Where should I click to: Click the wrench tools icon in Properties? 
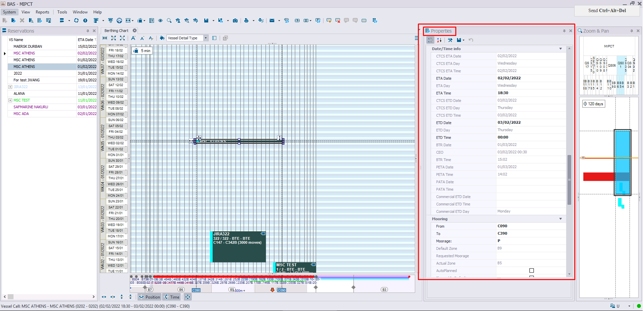[450, 40]
